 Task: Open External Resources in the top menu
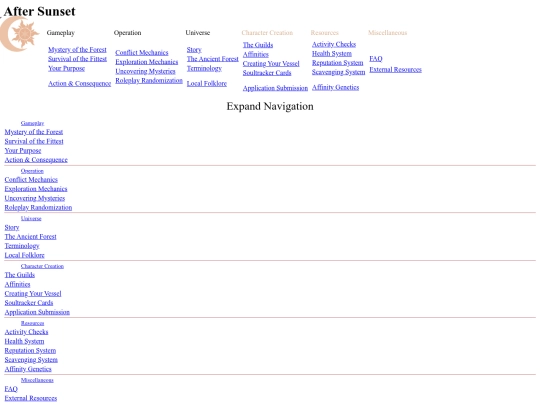(x=396, y=70)
